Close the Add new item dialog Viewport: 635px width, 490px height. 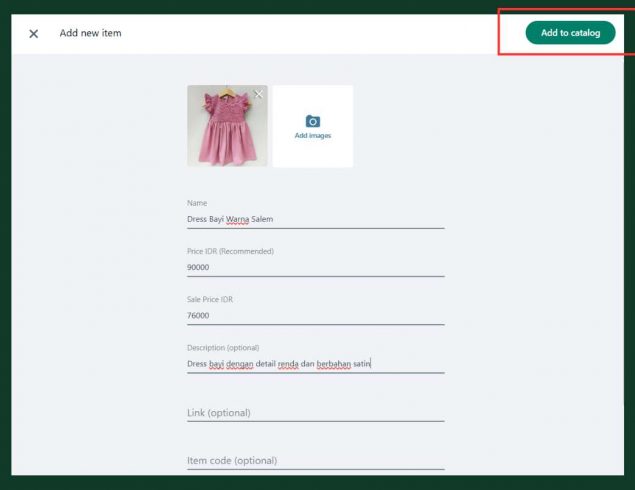click(x=34, y=34)
